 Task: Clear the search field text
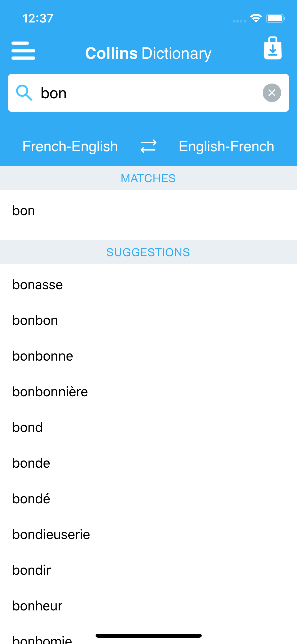272,93
